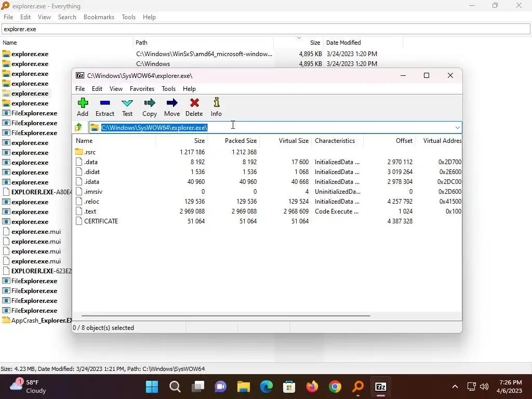Open the 7-Zip Tools menu
This screenshot has width=532, height=399.
(169, 88)
